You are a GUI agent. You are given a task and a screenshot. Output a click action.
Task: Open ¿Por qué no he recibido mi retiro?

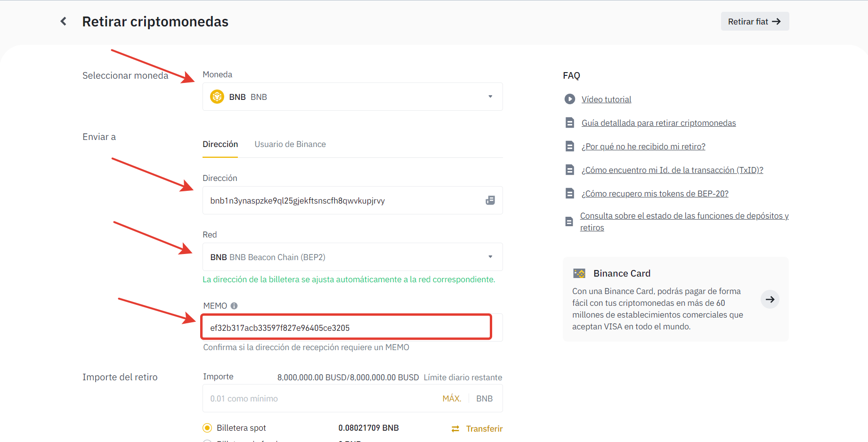click(643, 147)
